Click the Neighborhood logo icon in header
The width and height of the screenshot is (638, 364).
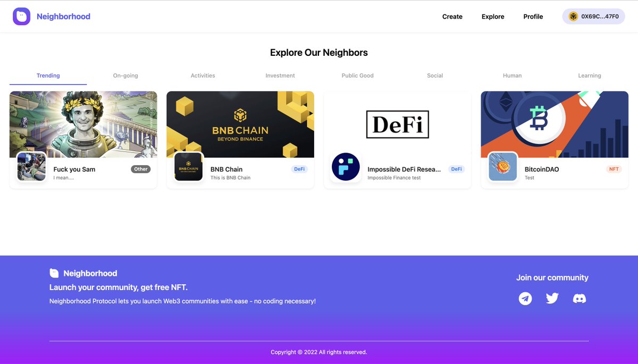[22, 16]
